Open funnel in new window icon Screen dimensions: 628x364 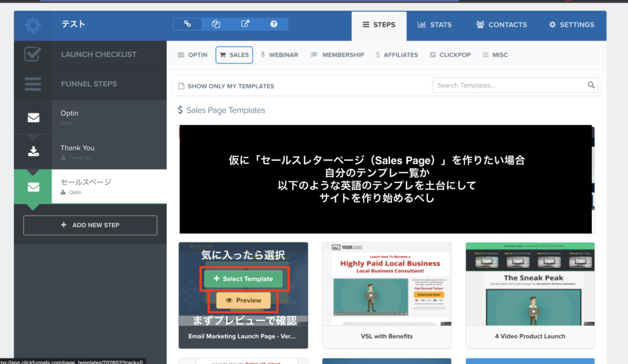[245, 24]
